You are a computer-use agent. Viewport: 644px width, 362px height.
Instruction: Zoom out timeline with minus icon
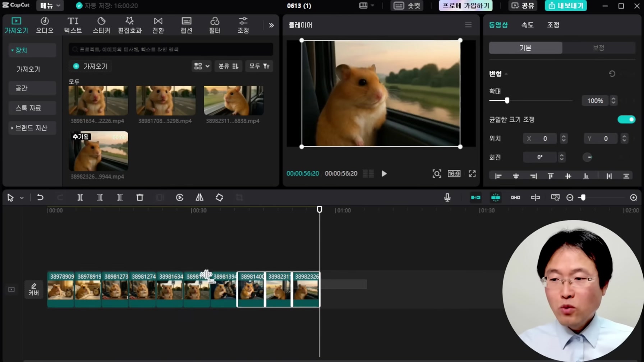pos(570,197)
